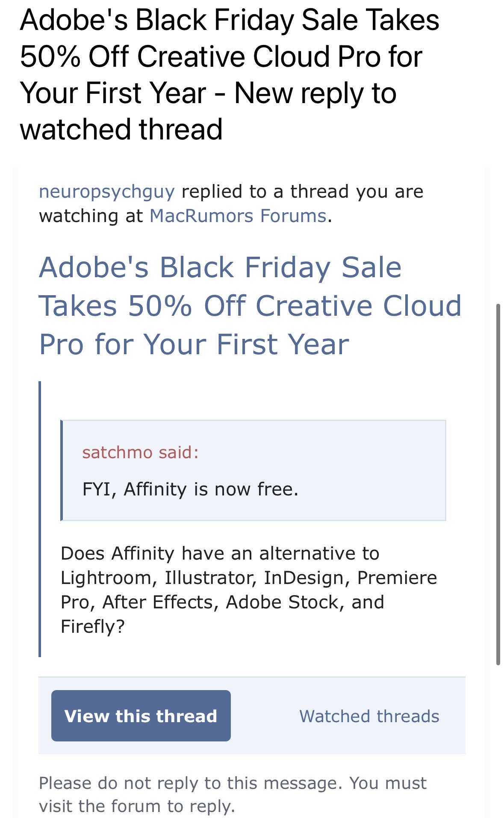This screenshot has height=818, width=504.
Task: Click "Does Affinity have an alternative to" line
Action: 220,553
